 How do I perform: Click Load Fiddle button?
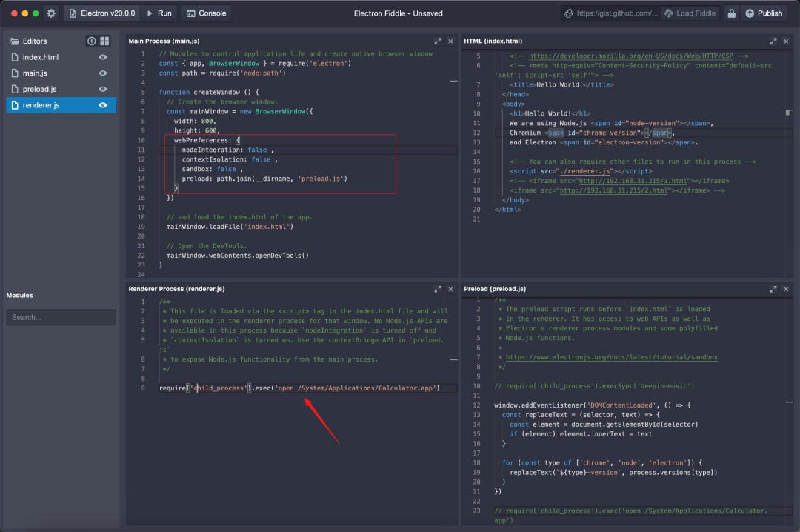pos(690,13)
